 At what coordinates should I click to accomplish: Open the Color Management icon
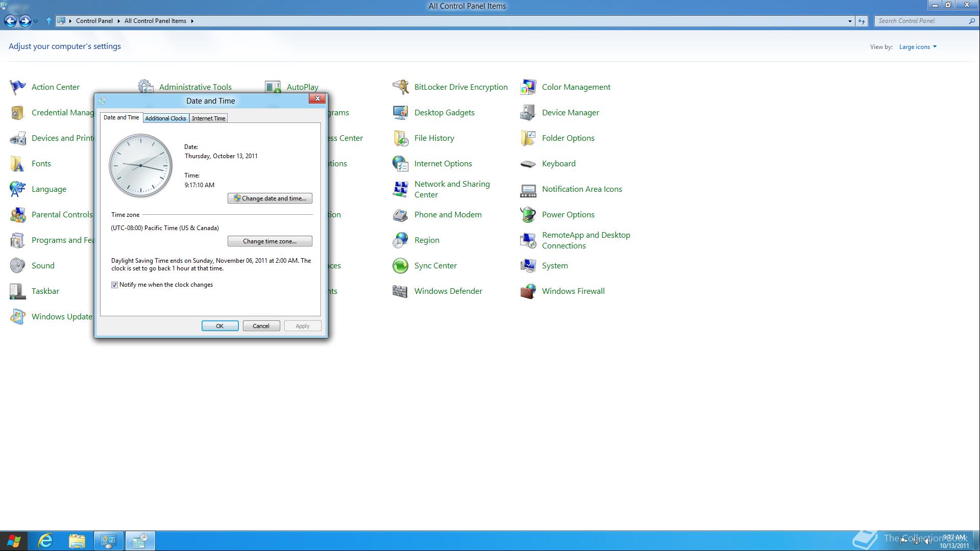pos(528,87)
